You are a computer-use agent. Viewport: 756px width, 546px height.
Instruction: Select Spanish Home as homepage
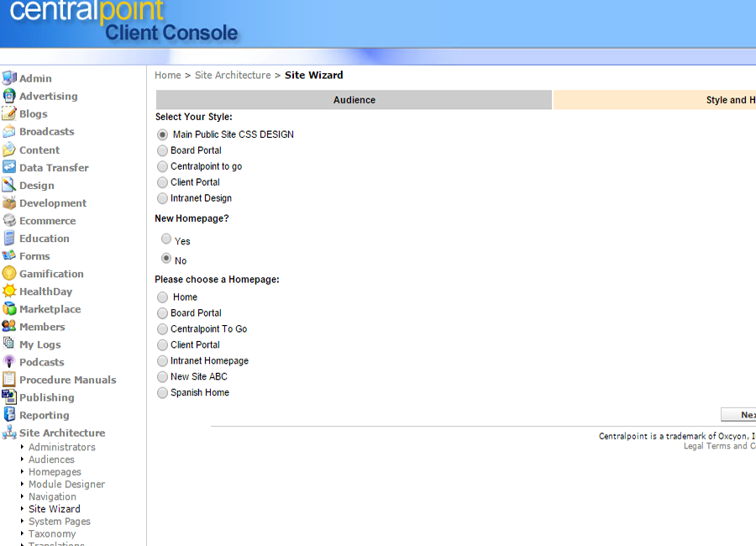(163, 392)
